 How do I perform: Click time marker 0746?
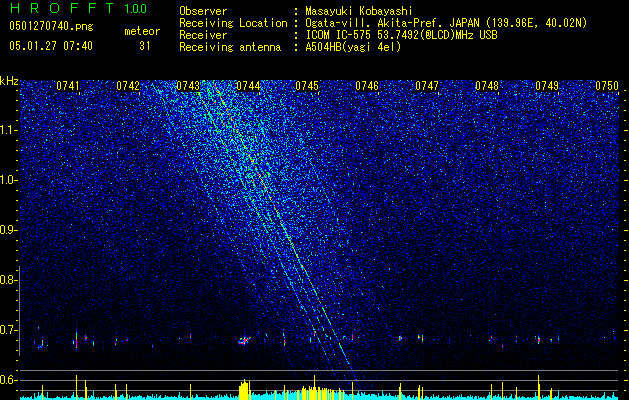[367, 86]
